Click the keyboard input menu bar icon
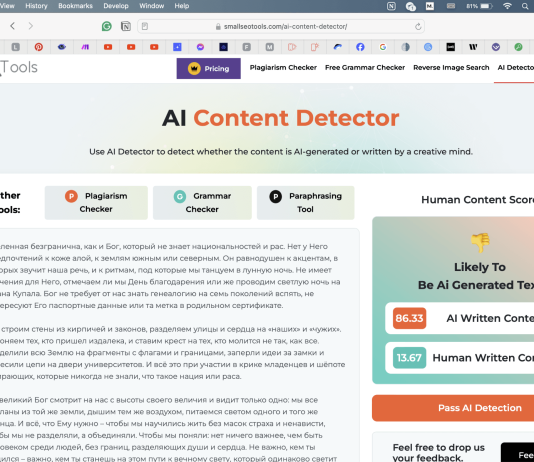 [x=451, y=6]
